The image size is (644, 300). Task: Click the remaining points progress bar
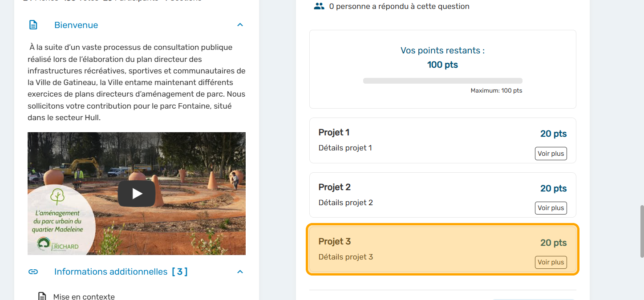pos(442,81)
